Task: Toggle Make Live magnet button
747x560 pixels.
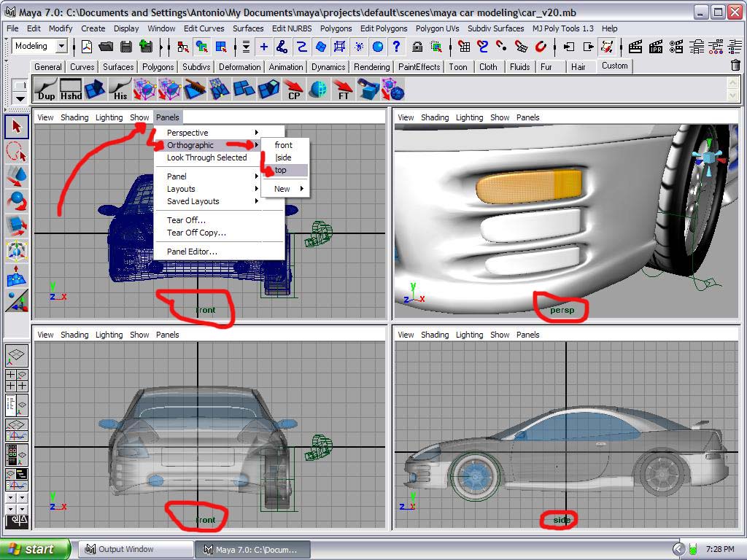Action: (x=541, y=47)
